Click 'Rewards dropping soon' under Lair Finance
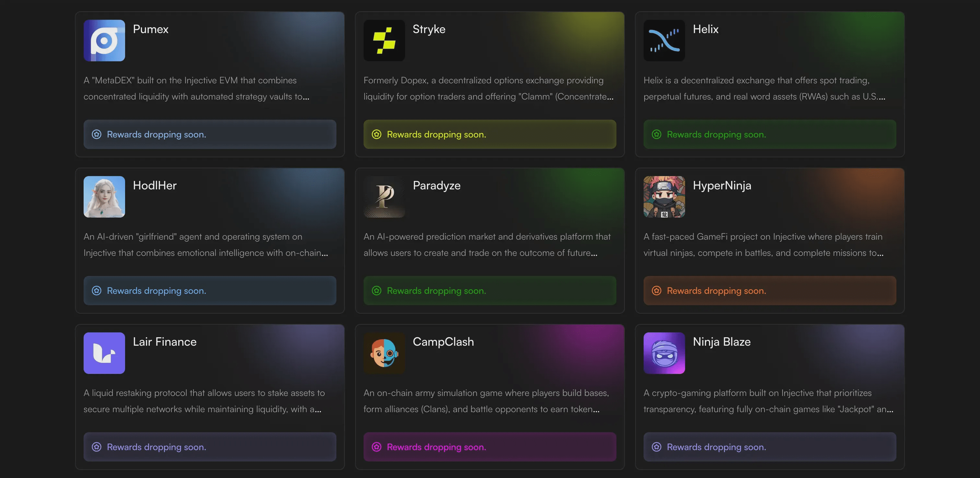This screenshot has width=980, height=478. pyautogui.click(x=156, y=447)
